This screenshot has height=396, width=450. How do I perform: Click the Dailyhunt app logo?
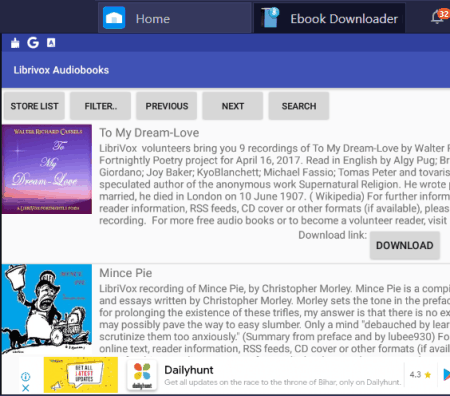pos(142,375)
